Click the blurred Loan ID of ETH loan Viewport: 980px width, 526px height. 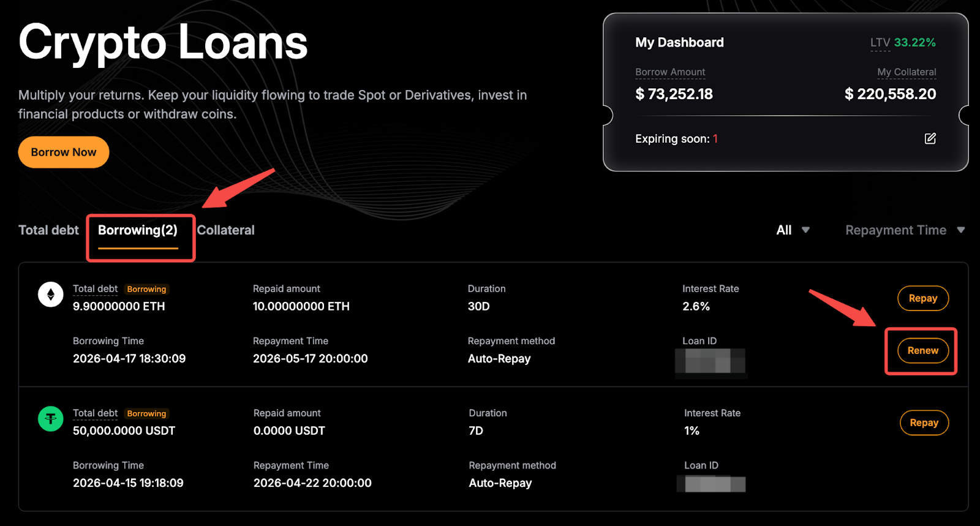tap(710, 361)
